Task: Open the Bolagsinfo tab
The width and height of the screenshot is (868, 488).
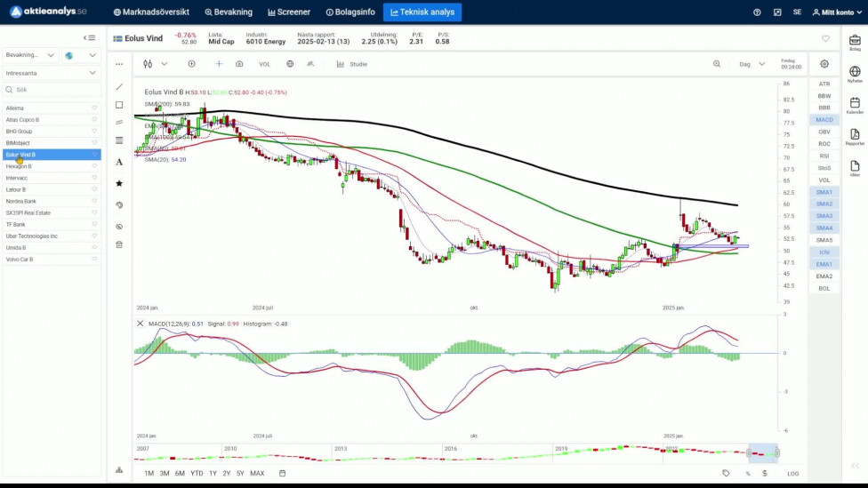Action: tap(350, 12)
